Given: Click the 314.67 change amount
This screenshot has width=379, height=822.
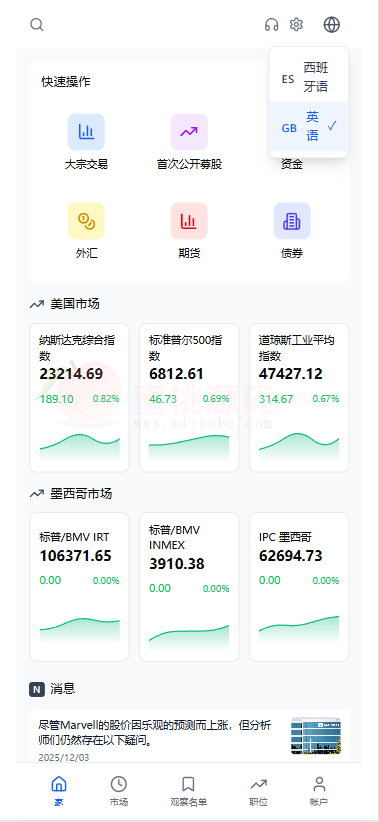Looking at the screenshot, I should 276,399.
